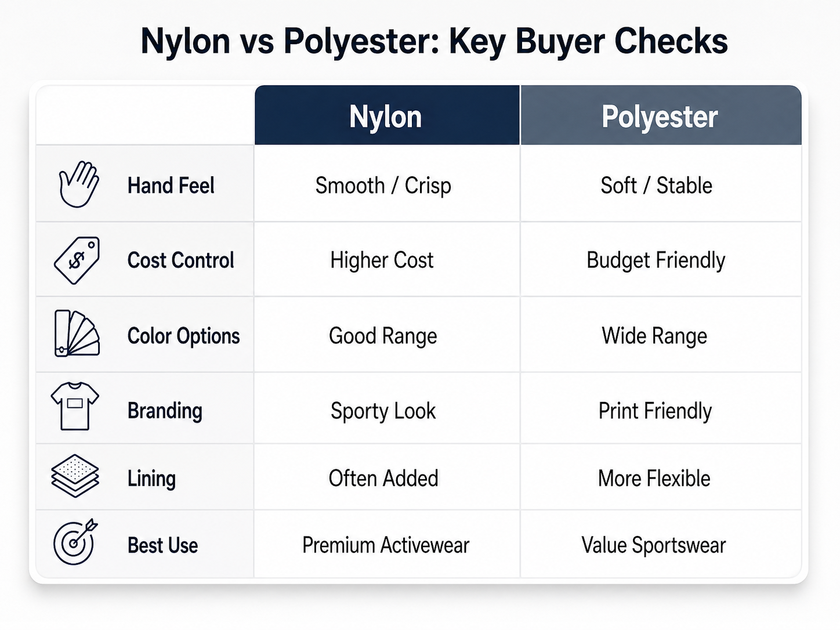Click the t-shirt Branding icon
The width and height of the screenshot is (840, 630).
point(75,406)
